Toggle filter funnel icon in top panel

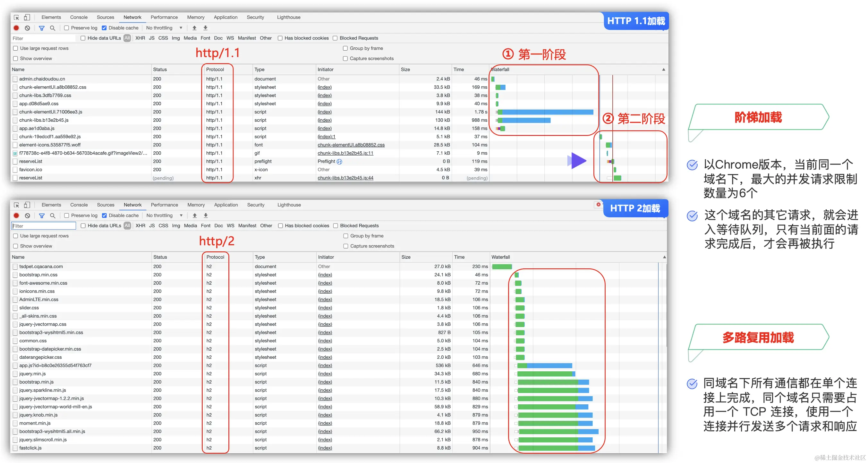tap(42, 28)
